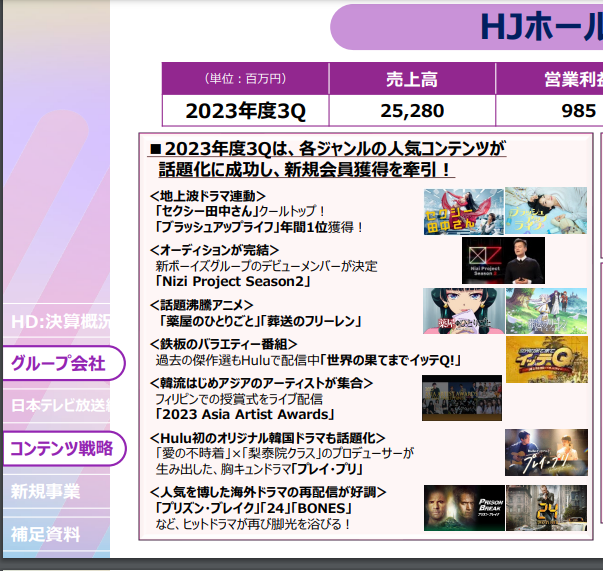603x571 pixels.
Task: Click the 24 drama thumbnail
Action: pyautogui.click(x=546, y=508)
